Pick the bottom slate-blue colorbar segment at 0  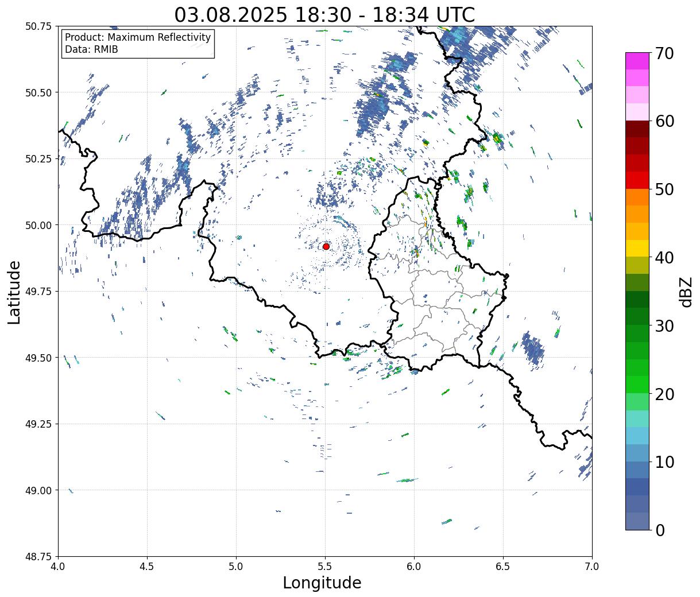[637, 521]
